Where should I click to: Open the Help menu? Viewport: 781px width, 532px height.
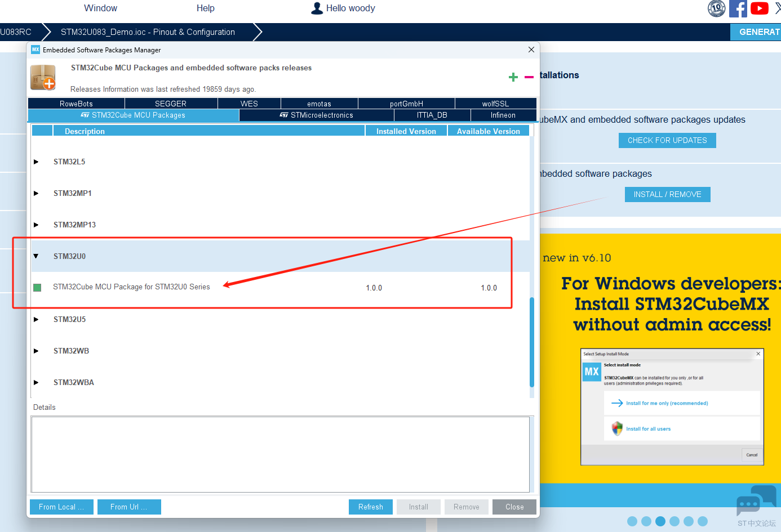[205, 8]
